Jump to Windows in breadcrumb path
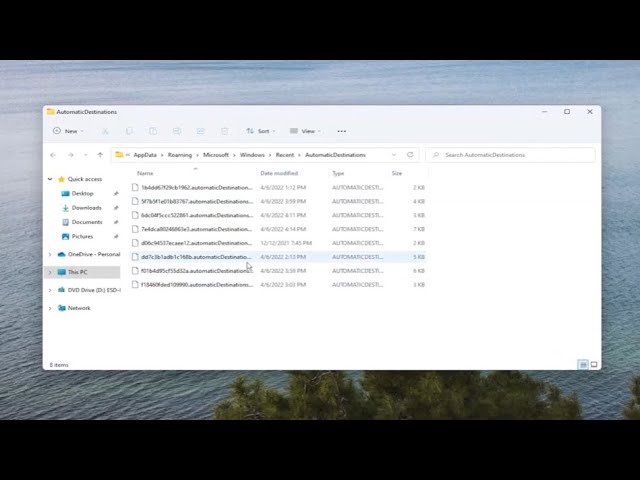The height and width of the screenshot is (480, 640). click(x=252, y=155)
